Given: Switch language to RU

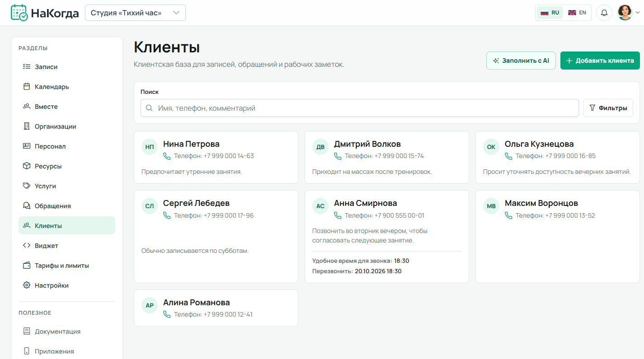Looking at the screenshot, I should (550, 13).
